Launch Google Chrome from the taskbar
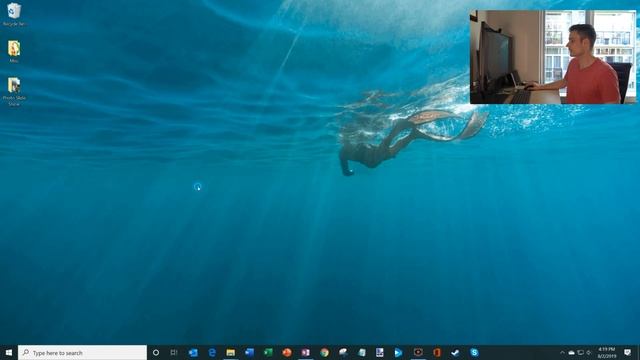This screenshot has height=360, width=640. pos(324,353)
